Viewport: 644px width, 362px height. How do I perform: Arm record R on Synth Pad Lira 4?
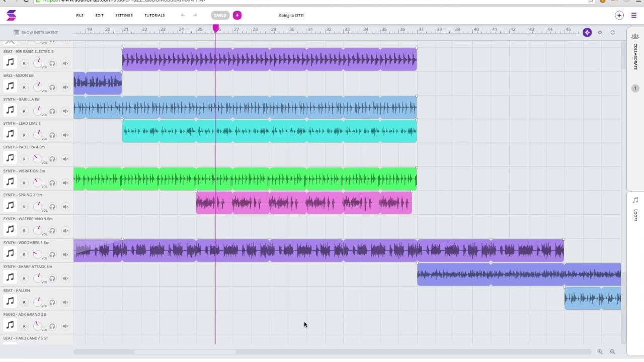[24, 159]
